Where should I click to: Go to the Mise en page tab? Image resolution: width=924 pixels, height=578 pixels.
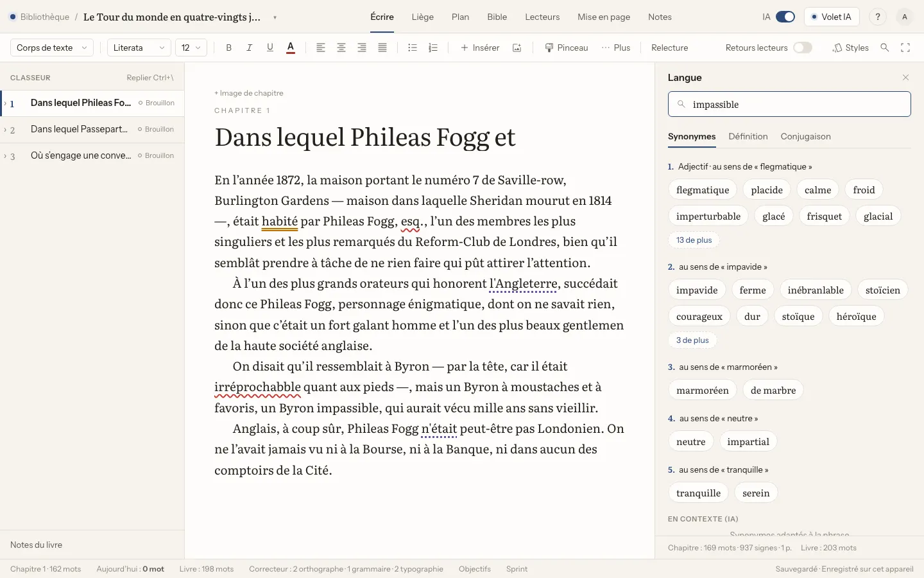(x=604, y=17)
